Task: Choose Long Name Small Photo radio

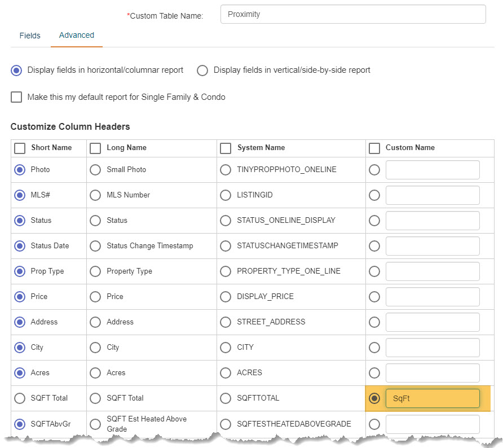Action: pyautogui.click(x=95, y=170)
